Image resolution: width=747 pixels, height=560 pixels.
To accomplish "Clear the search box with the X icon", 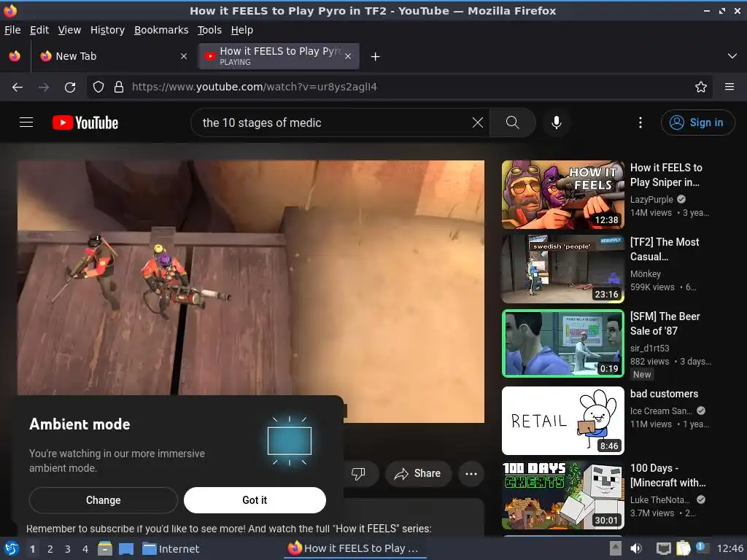I will coord(477,122).
